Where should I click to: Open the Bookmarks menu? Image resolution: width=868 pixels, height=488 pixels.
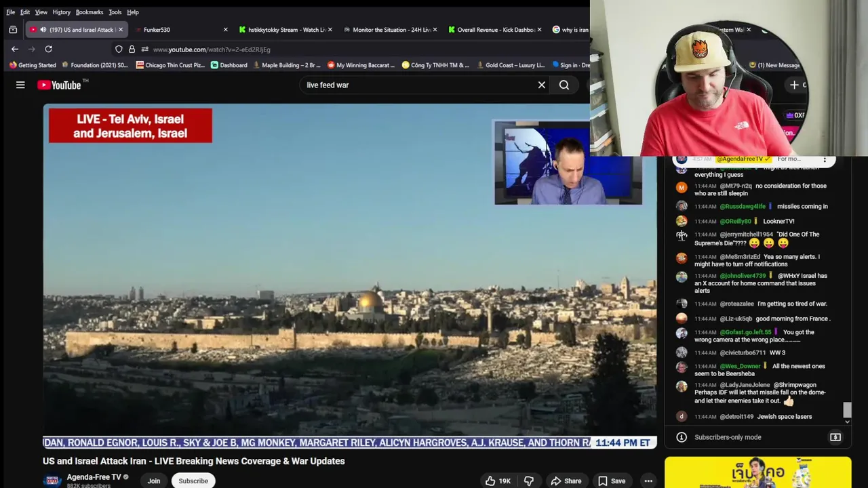tap(90, 12)
